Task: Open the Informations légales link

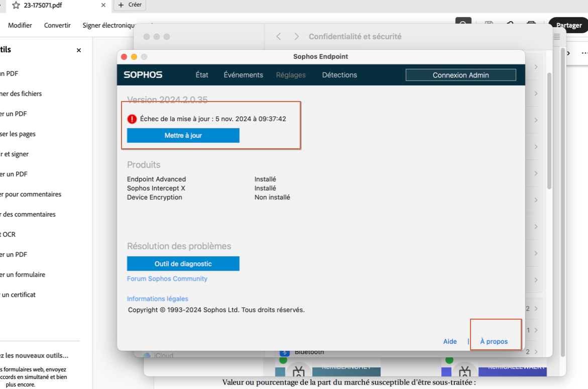Action: (x=158, y=299)
